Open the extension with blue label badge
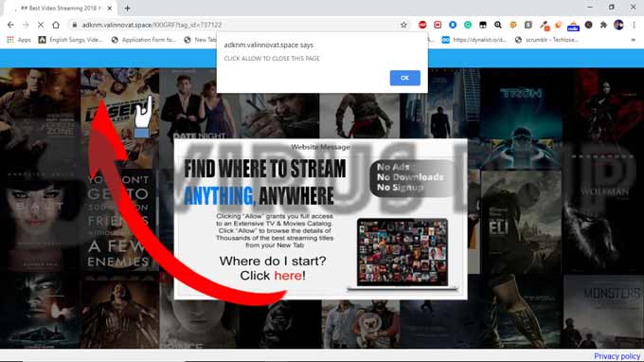Image resolution: width=644 pixels, height=362 pixels. (x=573, y=27)
